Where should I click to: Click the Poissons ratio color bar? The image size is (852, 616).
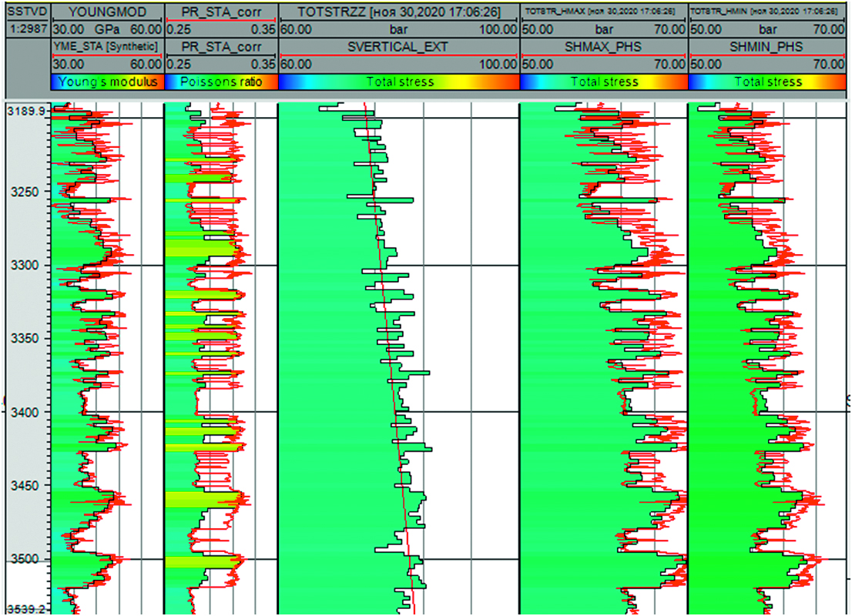click(220, 82)
